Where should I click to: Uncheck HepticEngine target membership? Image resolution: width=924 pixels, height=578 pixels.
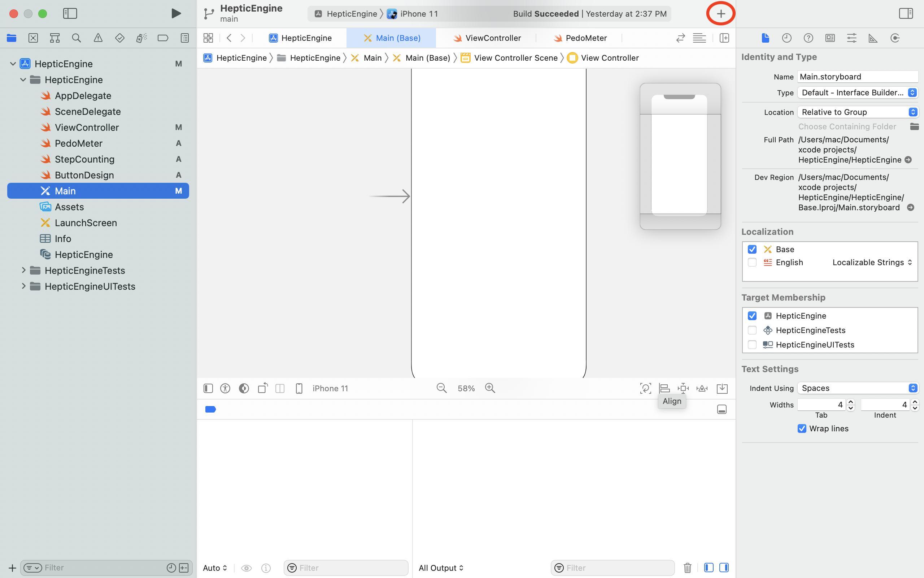click(x=752, y=316)
